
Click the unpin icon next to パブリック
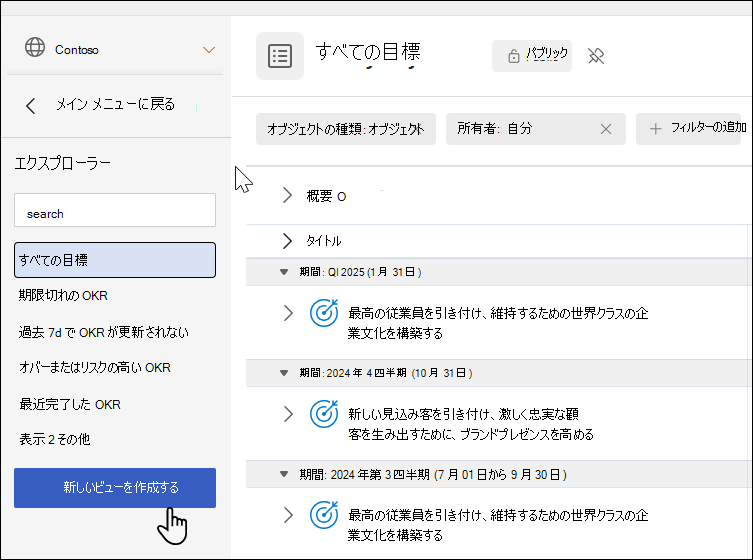click(596, 56)
